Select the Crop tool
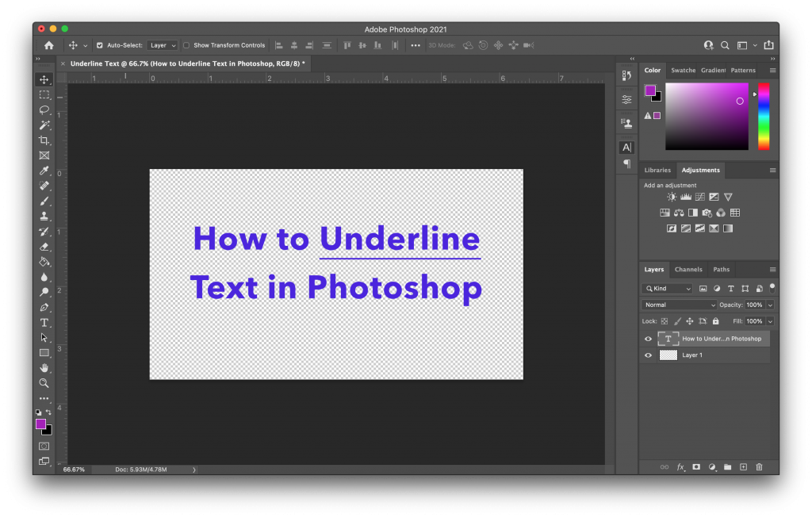The image size is (812, 518). 44,140
